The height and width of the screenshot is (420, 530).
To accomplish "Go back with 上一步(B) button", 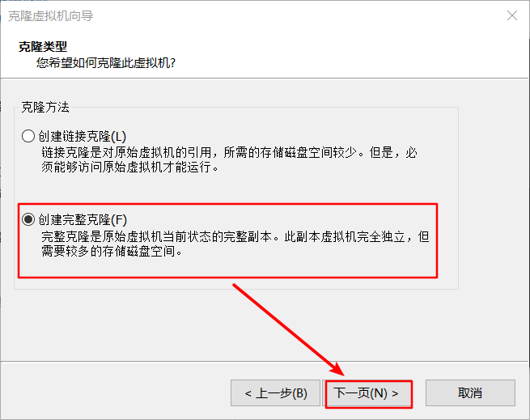I will tap(275, 393).
